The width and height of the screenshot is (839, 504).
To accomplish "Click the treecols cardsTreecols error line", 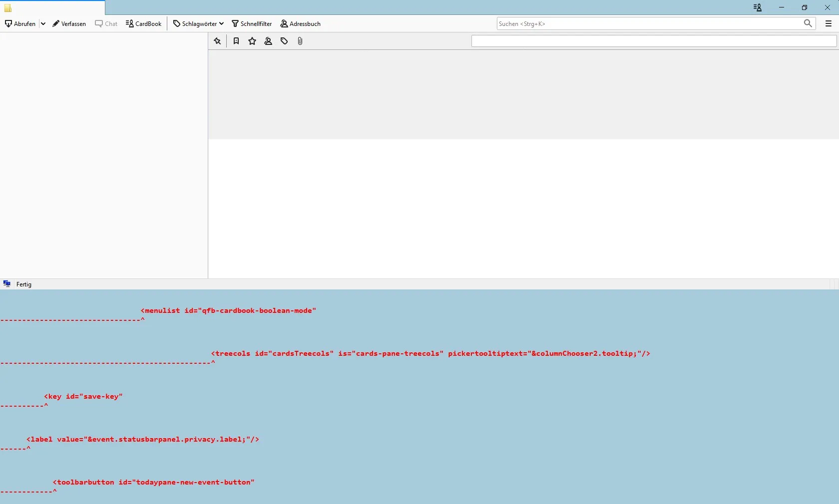I will pyautogui.click(x=430, y=353).
